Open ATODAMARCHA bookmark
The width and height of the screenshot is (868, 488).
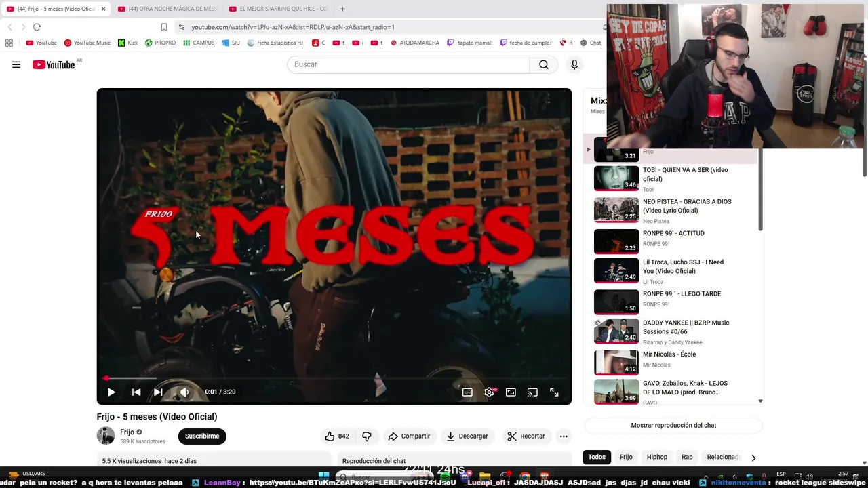tap(415, 43)
